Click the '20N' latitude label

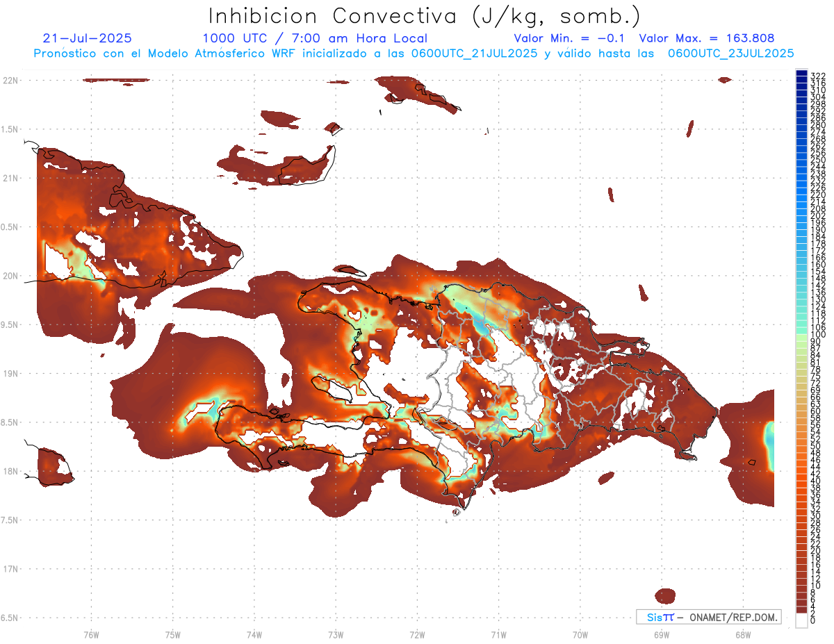point(11,276)
